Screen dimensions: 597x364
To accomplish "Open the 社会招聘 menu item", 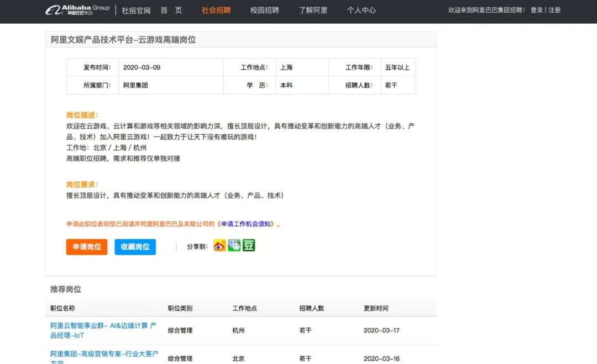I will click(x=216, y=10).
